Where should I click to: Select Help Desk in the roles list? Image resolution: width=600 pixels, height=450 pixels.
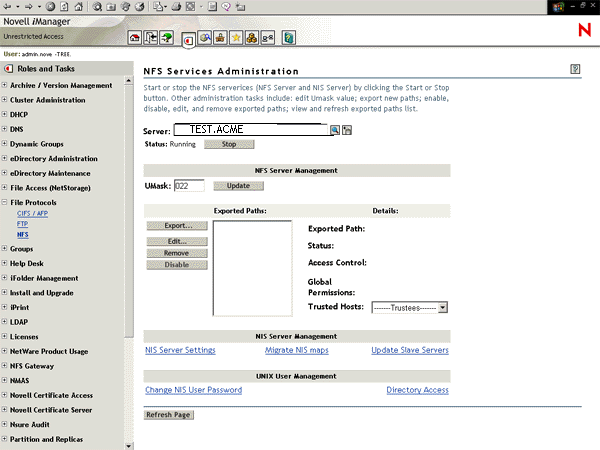(27, 263)
